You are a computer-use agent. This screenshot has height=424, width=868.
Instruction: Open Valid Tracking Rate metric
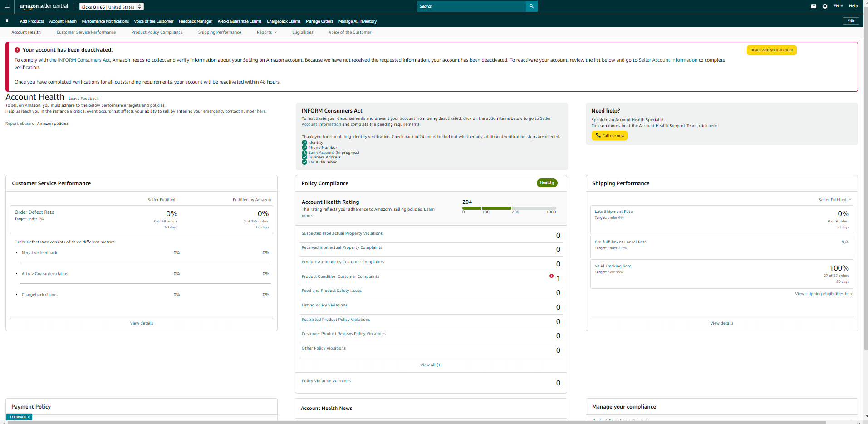coord(613,266)
